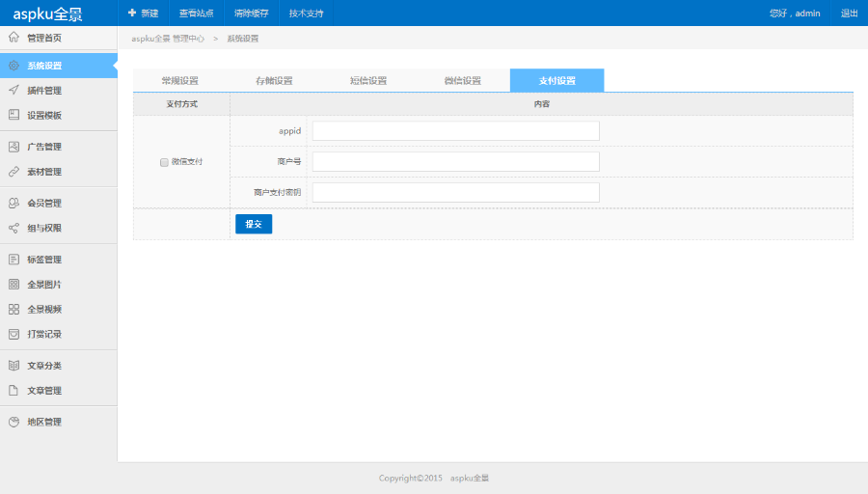868x494 pixels.
Task: Click the pie icon for 地区管理
Action: coord(14,423)
